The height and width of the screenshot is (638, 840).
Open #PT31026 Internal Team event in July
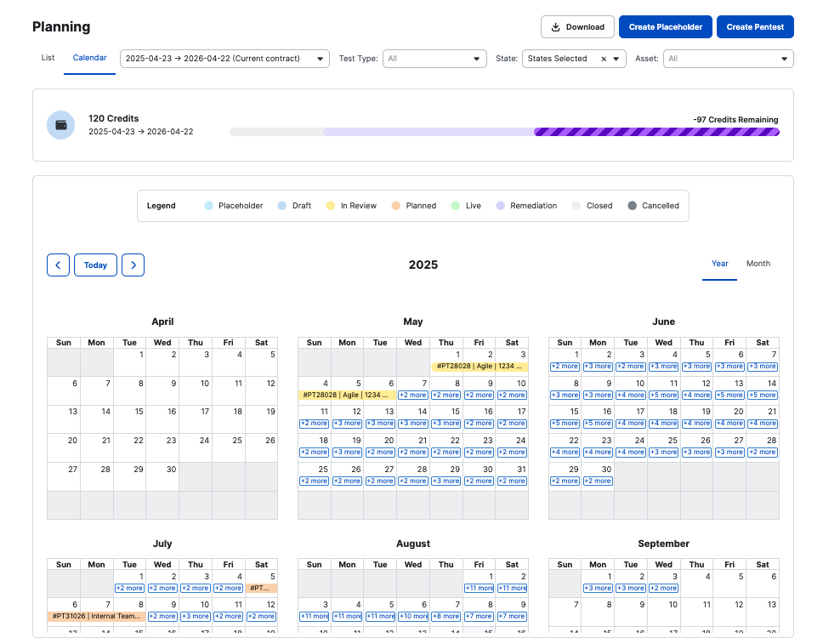96,617
